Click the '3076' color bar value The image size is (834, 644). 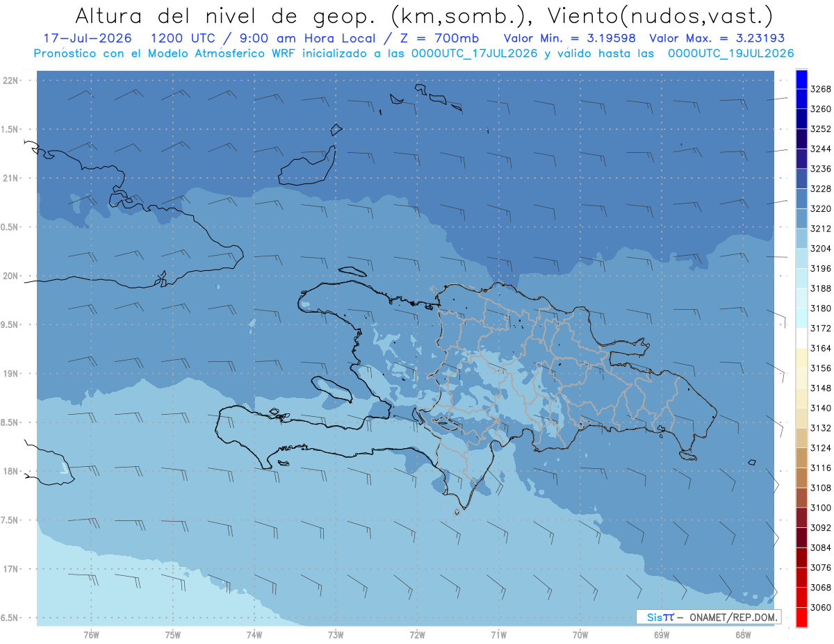point(821,568)
